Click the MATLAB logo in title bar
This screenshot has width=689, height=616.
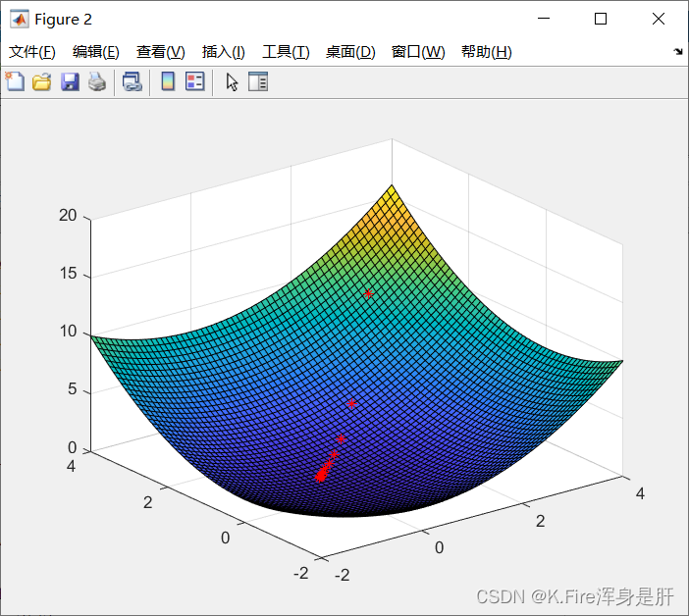(x=20, y=20)
